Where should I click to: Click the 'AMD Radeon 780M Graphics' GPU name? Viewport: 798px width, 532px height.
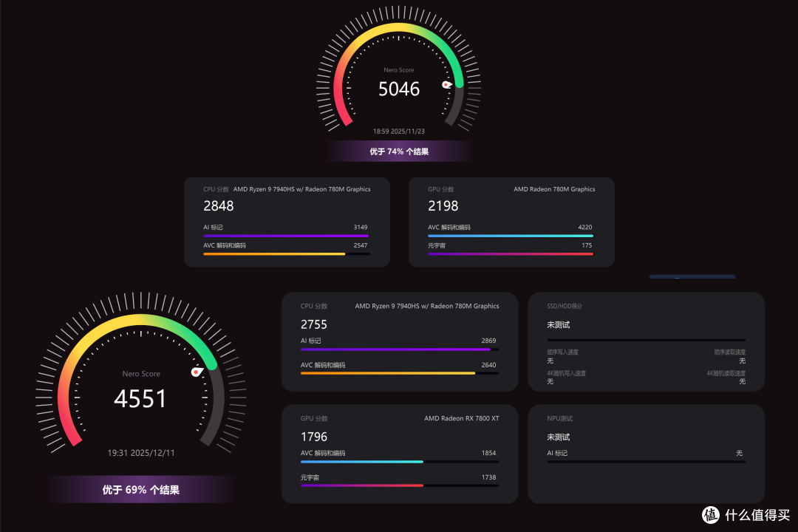tap(554, 189)
